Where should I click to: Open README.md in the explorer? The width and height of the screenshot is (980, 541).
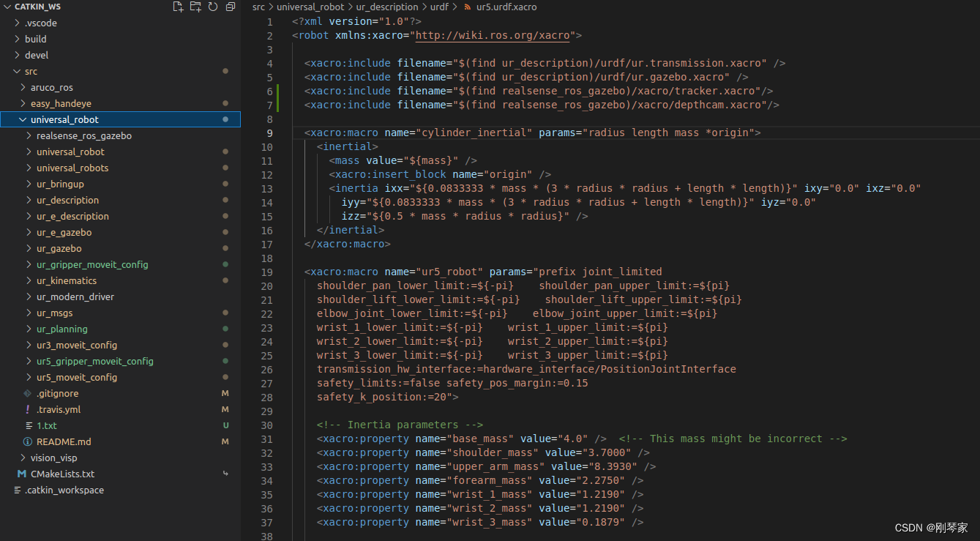point(64,441)
